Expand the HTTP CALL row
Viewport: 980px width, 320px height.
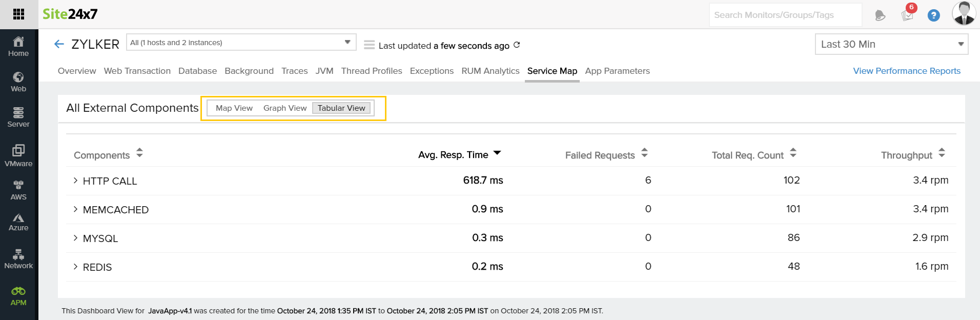[x=75, y=181]
